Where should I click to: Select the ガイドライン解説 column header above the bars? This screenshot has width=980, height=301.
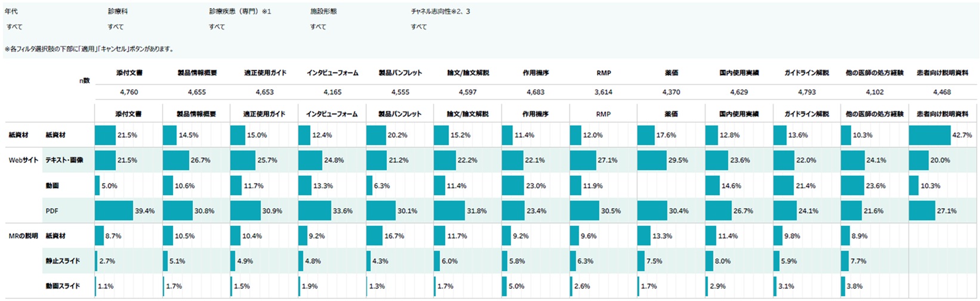tap(806, 114)
